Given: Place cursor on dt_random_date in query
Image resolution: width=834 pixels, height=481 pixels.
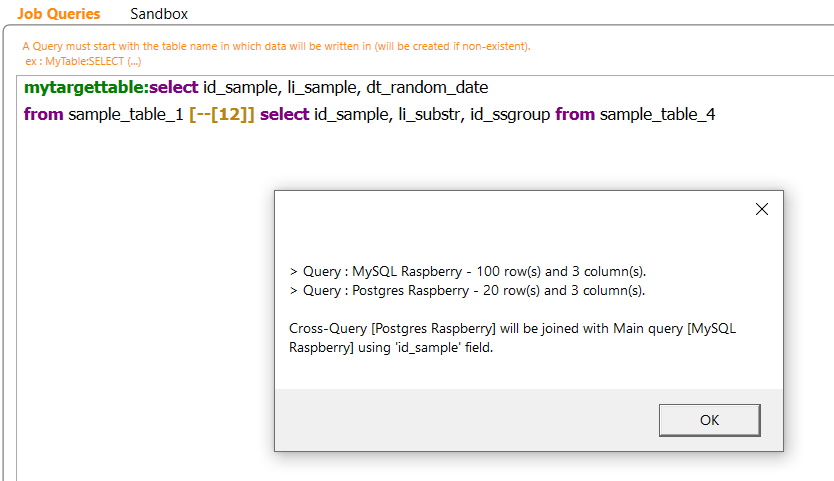Looking at the screenshot, I should (x=427, y=87).
